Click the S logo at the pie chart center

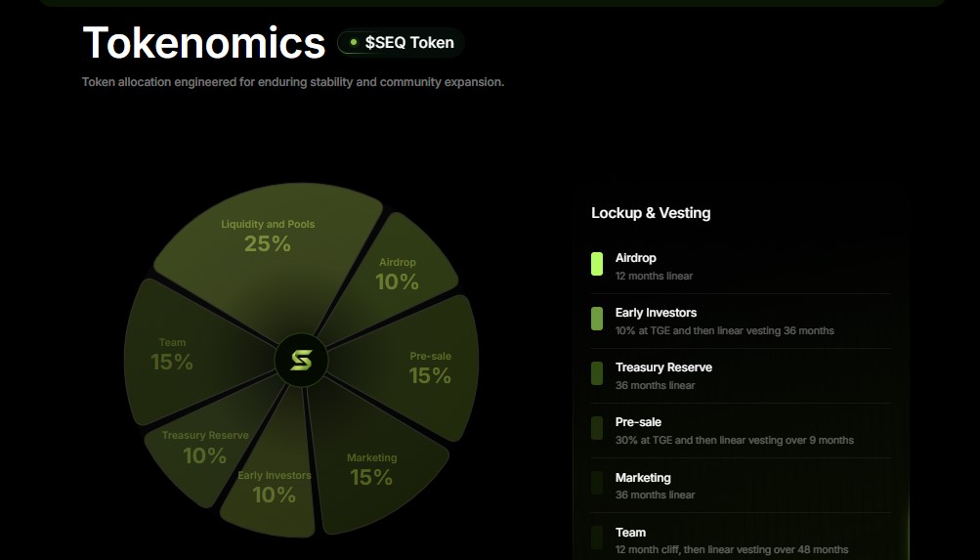301,360
